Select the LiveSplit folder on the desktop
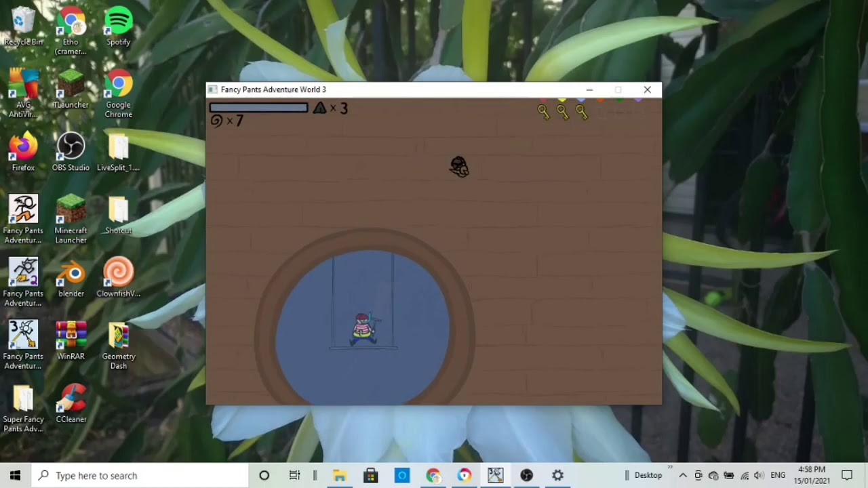The width and height of the screenshot is (868, 488). [x=119, y=152]
